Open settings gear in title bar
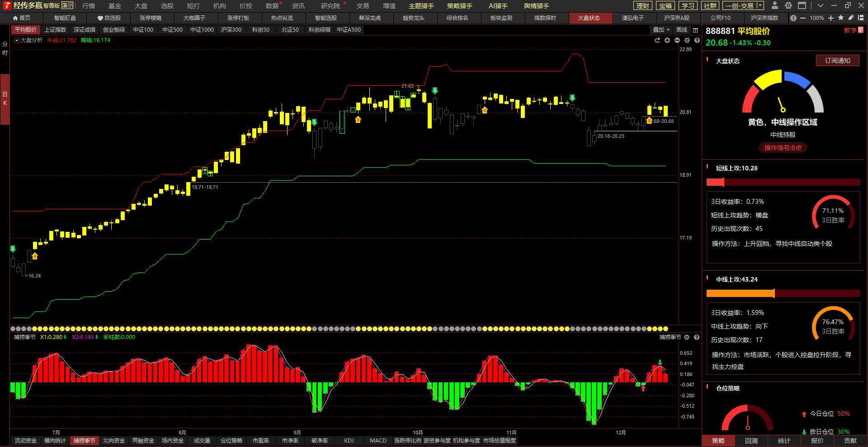The width and height of the screenshot is (868, 447). coord(788,5)
